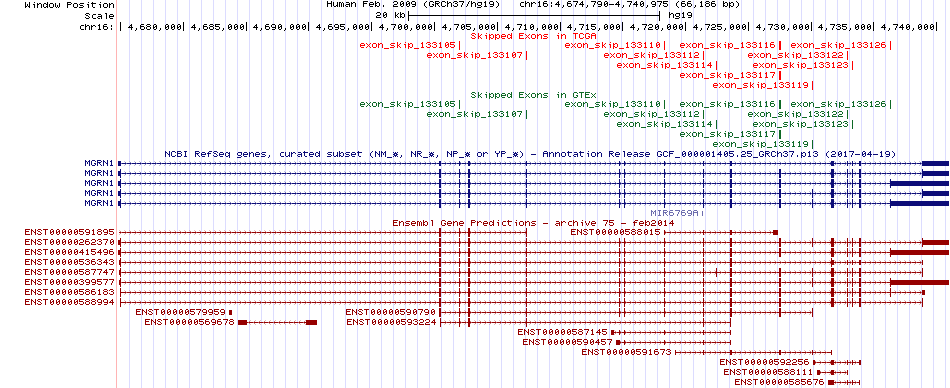Image resolution: width=950 pixels, height=388 pixels.
Task: Select ENST00000591673 transcript label
Action: click(x=626, y=352)
